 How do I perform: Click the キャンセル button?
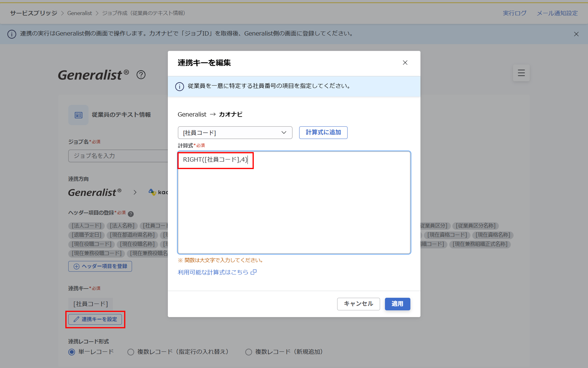point(358,304)
